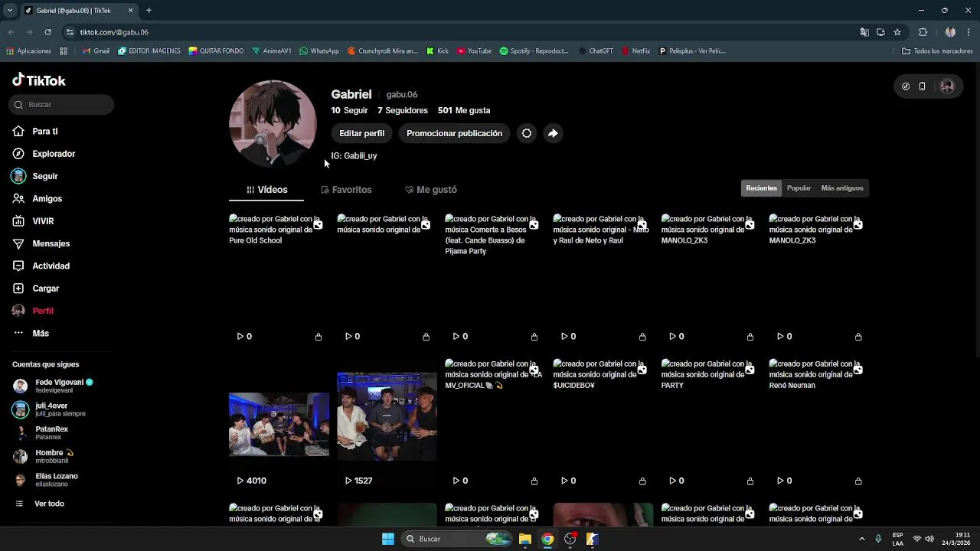
Task: Open the René Neuman sound video
Action: click(818, 424)
